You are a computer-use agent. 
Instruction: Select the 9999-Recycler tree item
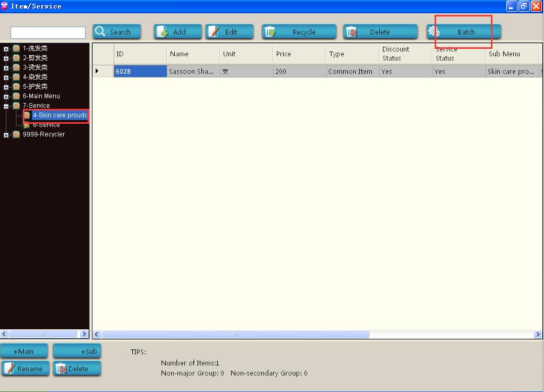44,134
